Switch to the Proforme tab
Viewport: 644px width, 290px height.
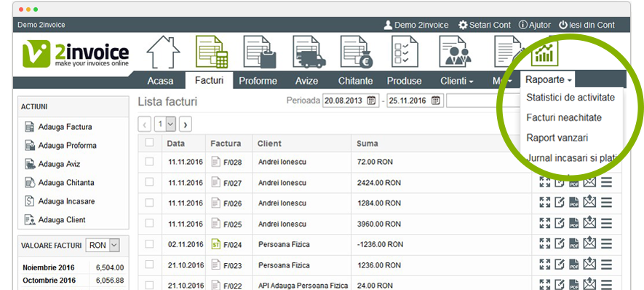258,81
